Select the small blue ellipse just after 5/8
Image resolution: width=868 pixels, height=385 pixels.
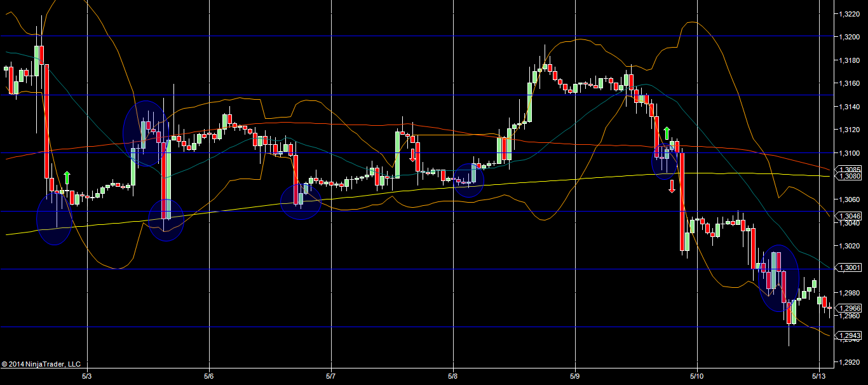coord(469,180)
